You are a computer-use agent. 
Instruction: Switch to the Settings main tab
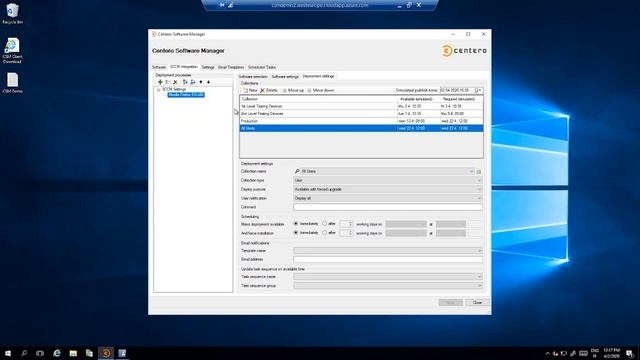(x=208, y=67)
